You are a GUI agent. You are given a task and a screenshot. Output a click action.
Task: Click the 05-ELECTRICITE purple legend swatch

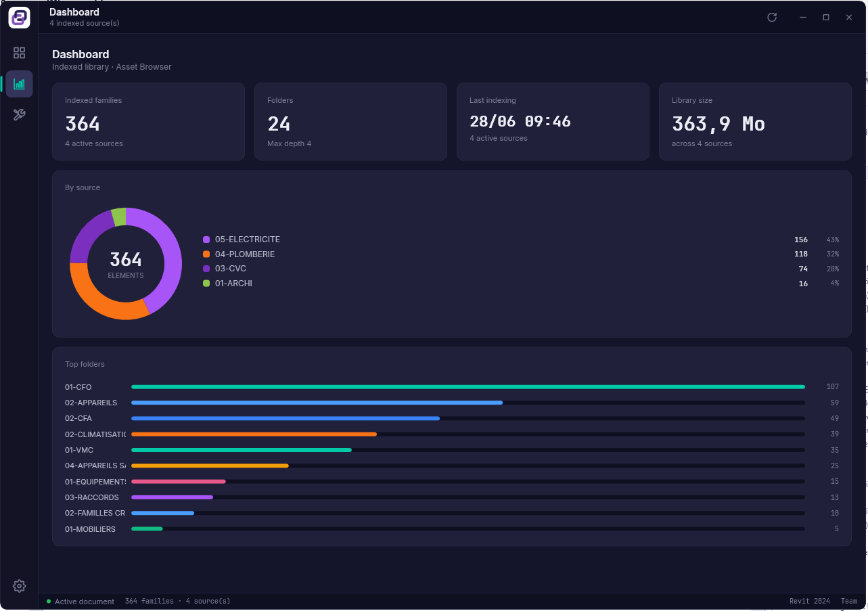tap(206, 240)
